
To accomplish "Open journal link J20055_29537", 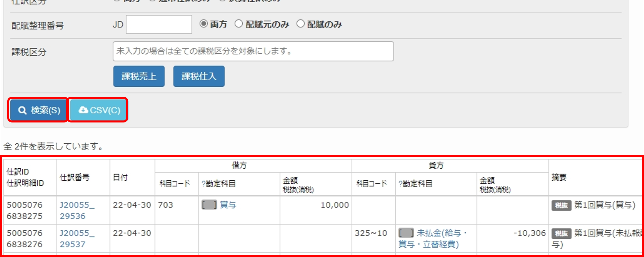I will click(x=76, y=239).
